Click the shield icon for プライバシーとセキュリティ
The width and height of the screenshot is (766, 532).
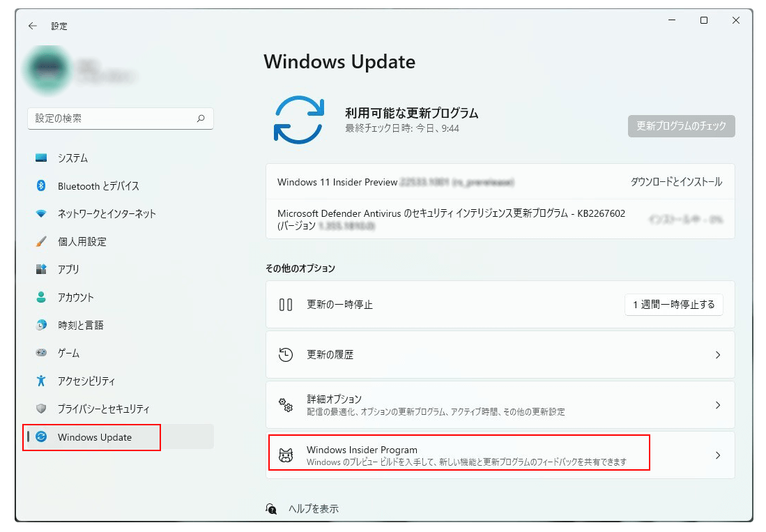[41, 409]
